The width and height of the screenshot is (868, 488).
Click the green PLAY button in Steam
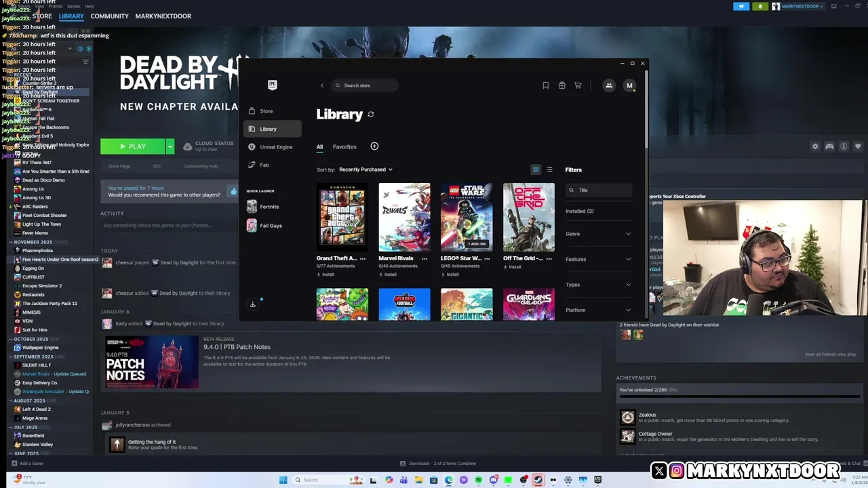pos(133,146)
